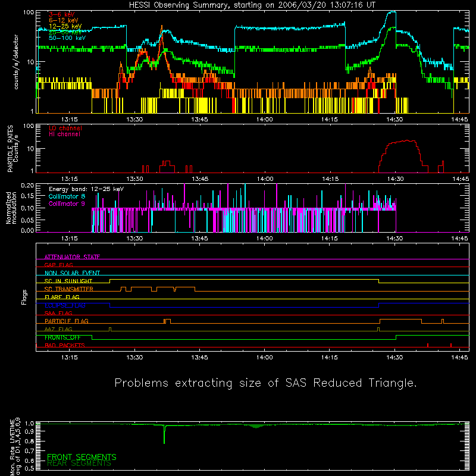Click the 6-12 keV flare peak in the top plot
Screen dimensions: 476x476
point(161,27)
